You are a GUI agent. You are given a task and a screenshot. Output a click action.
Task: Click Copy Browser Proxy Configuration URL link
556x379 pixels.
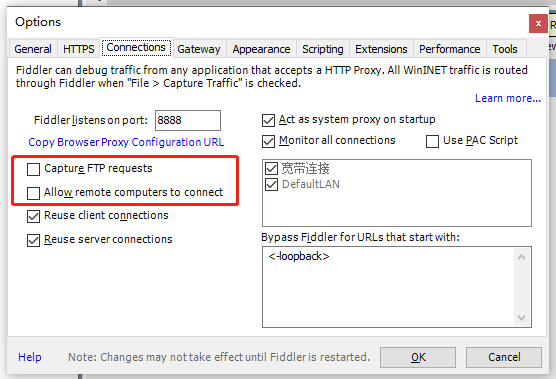[126, 142]
